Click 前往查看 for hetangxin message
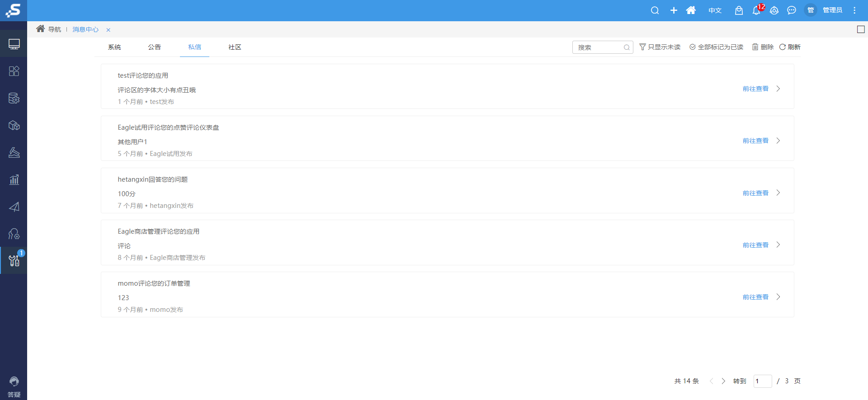The width and height of the screenshot is (868, 400). [755, 193]
